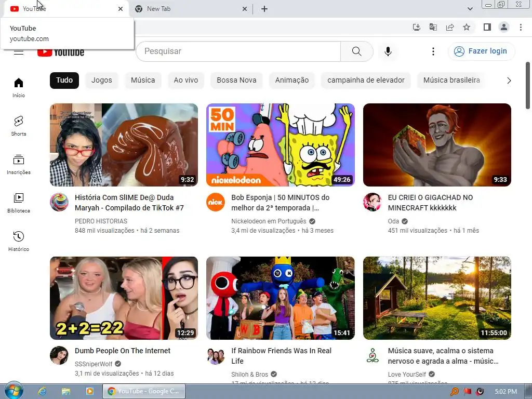This screenshot has height=399, width=532.
Task: Open Oda channel avatar
Action: point(372,202)
